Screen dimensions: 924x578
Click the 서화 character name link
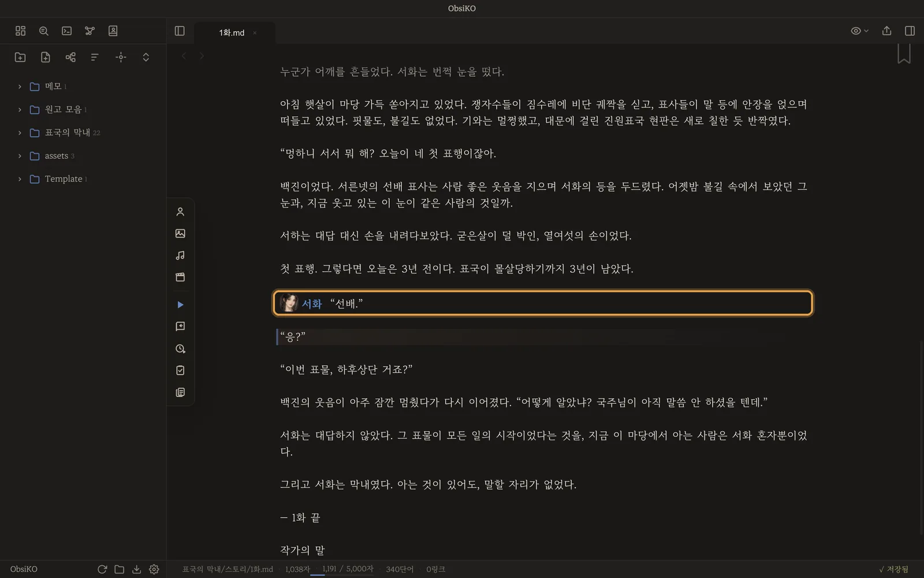tap(312, 303)
